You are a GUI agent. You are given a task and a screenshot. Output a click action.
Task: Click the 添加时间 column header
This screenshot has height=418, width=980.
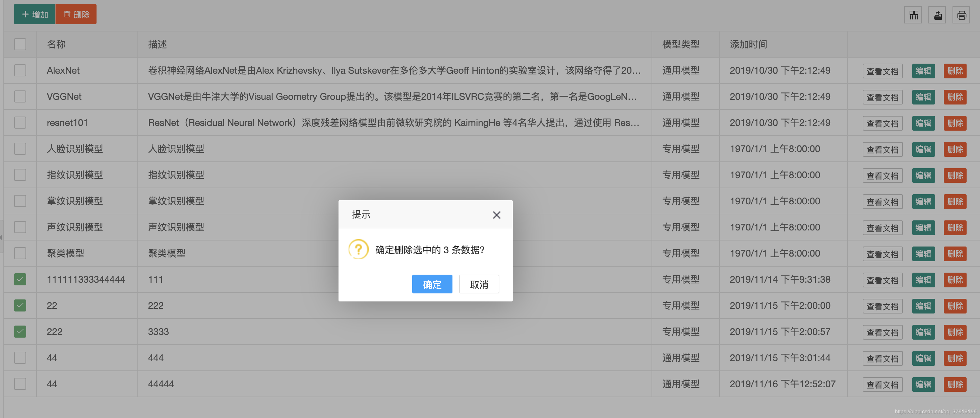click(x=748, y=44)
